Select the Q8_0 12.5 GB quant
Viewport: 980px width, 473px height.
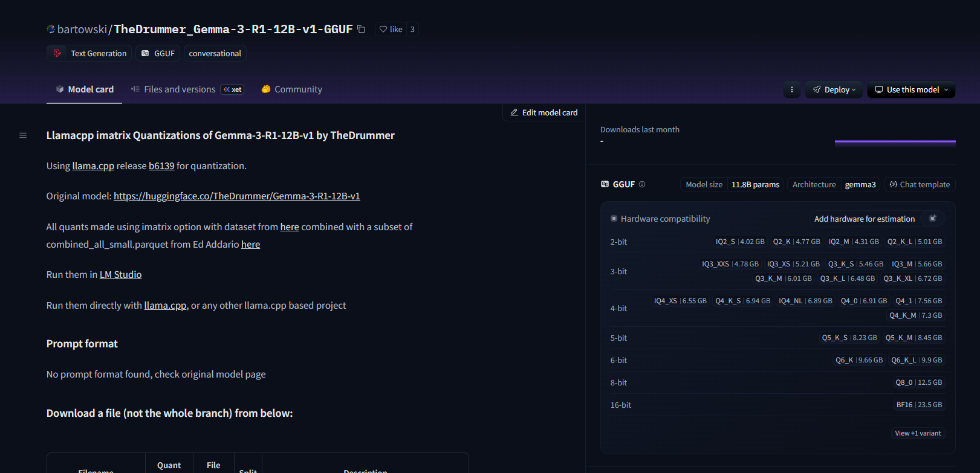tap(919, 382)
